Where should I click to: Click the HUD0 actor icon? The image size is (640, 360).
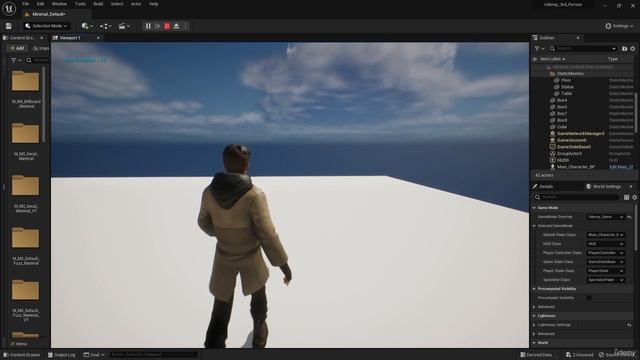click(552, 160)
